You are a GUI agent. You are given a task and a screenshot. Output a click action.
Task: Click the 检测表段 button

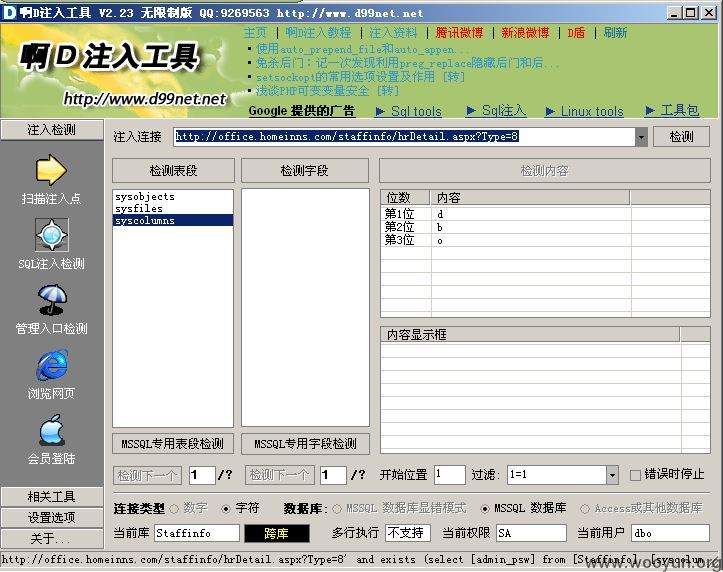[173, 171]
